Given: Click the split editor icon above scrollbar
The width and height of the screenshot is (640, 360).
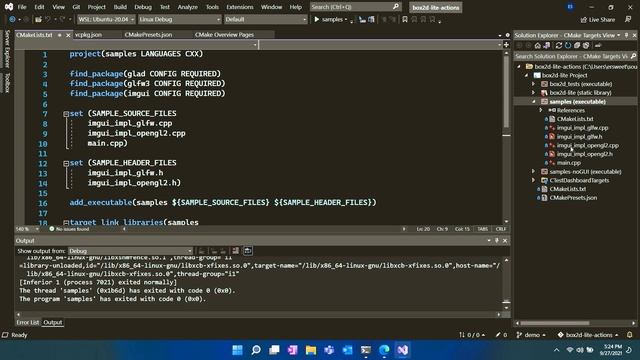Looking at the screenshot, I should pyautogui.click(x=507, y=44).
